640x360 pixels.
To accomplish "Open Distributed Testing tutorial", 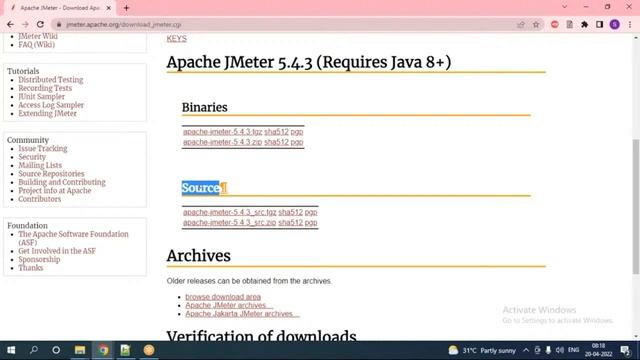I will (x=51, y=80).
